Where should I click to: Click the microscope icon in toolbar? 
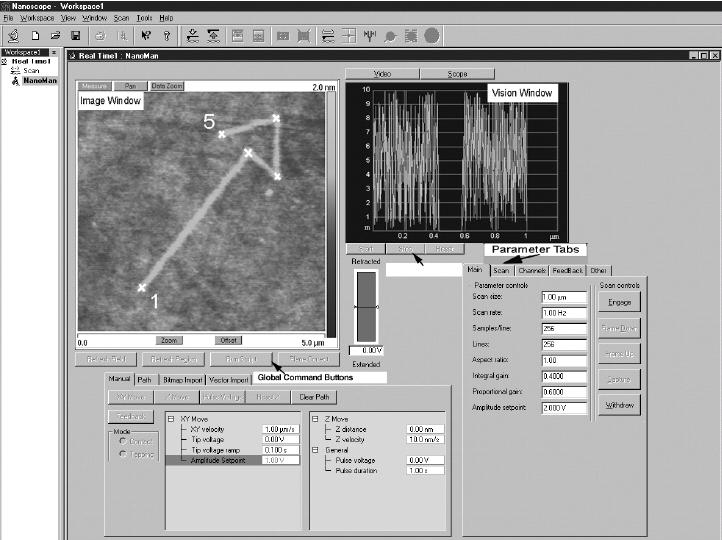coord(12,35)
